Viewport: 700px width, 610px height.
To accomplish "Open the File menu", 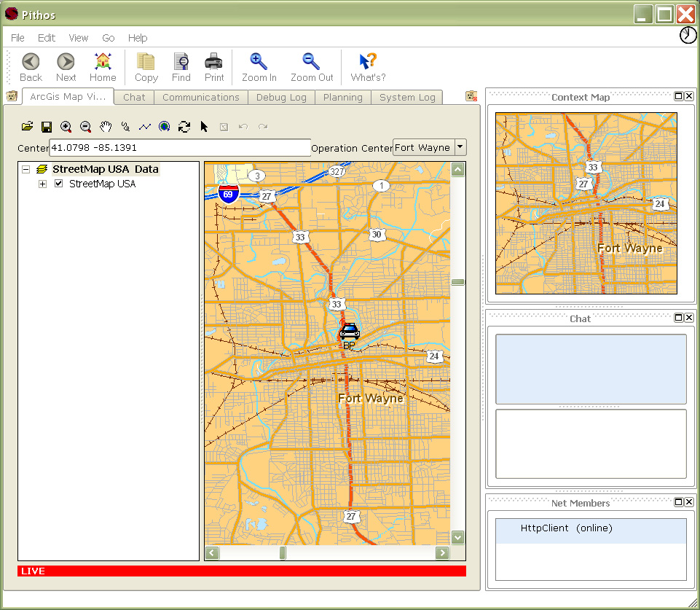I will pos(17,38).
